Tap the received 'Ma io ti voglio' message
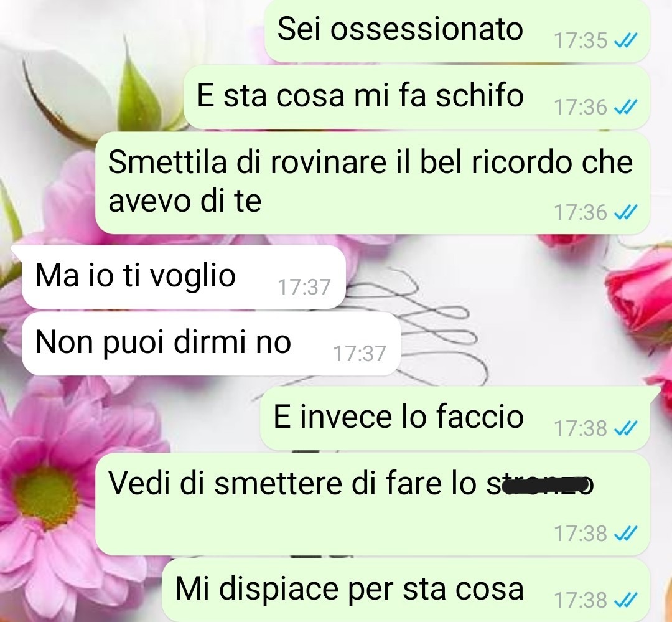Image resolution: width=672 pixels, height=622 pixels. tap(184, 276)
